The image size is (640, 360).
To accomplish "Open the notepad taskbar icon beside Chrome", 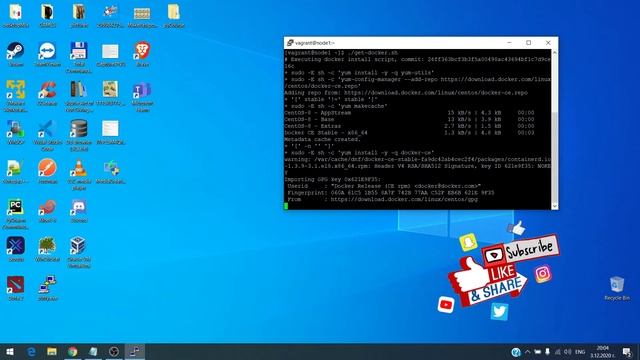I will 93,351.
